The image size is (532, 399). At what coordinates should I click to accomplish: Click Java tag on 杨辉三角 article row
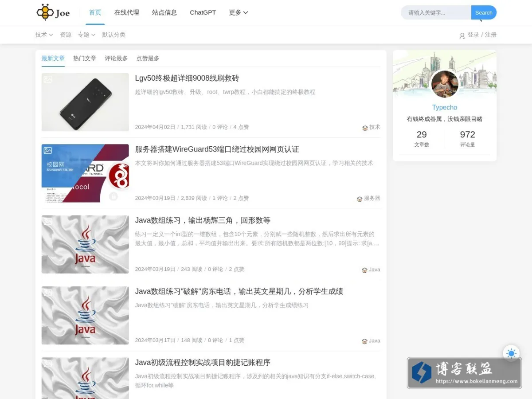(x=375, y=270)
